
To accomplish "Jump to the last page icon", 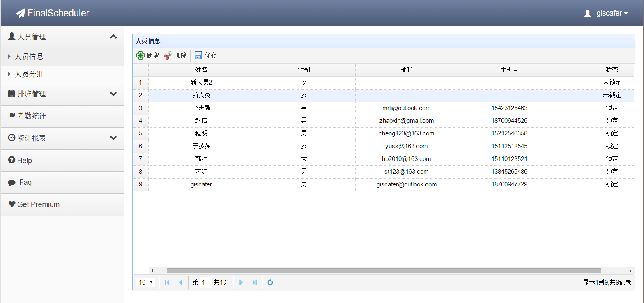I will pos(255,282).
